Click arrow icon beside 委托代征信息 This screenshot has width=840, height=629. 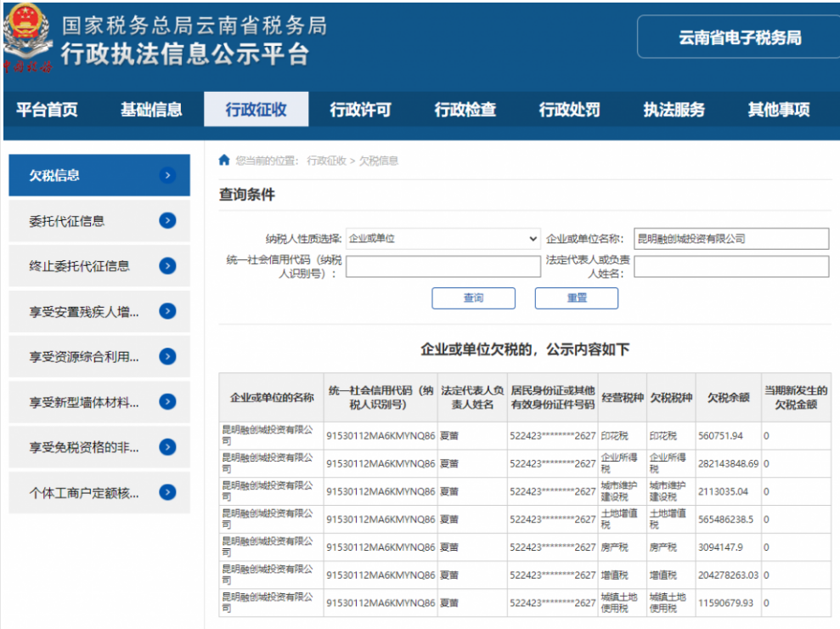167,220
